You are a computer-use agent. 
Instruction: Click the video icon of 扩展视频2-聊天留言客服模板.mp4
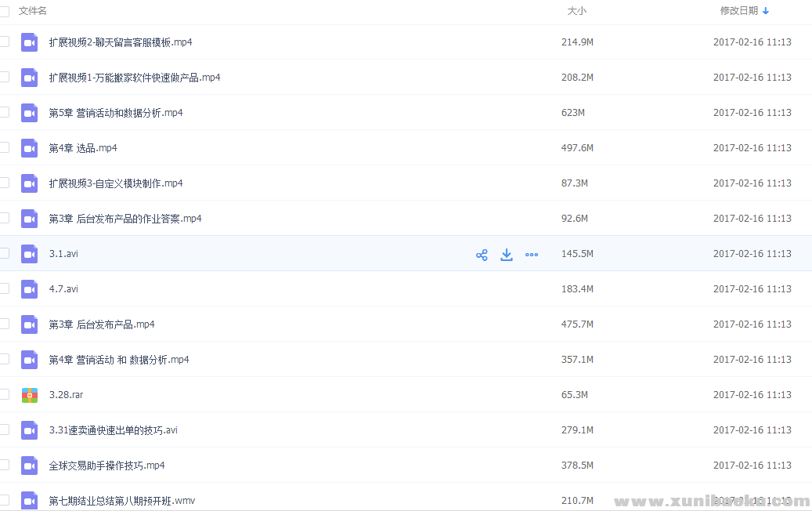tap(30, 42)
